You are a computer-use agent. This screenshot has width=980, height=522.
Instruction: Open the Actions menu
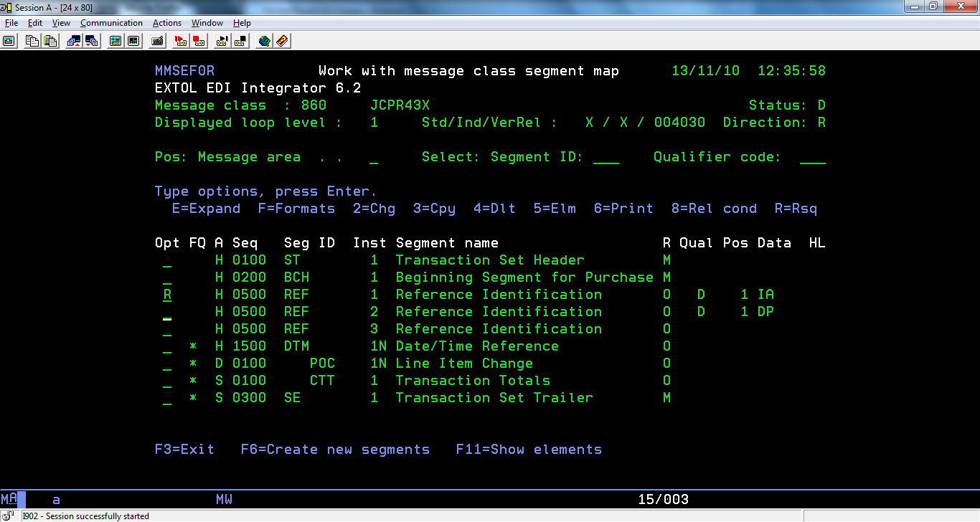click(167, 23)
